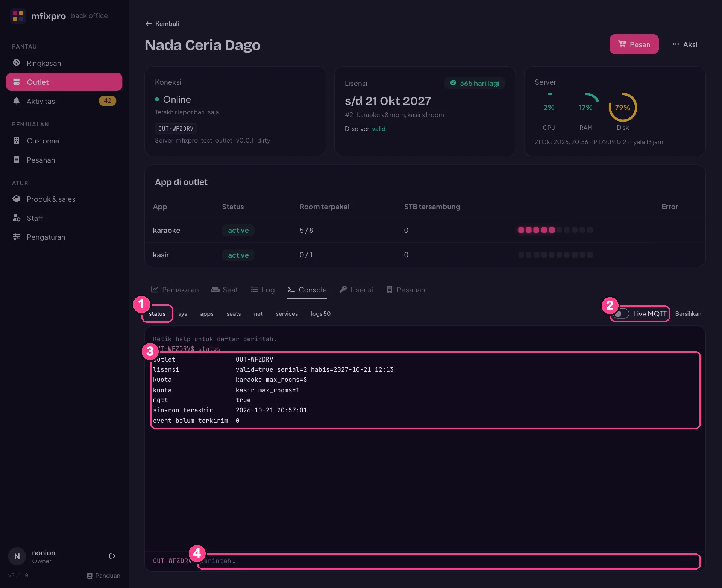Image resolution: width=722 pixels, height=588 pixels.
Task: Click the Log list icon
Action: click(255, 289)
